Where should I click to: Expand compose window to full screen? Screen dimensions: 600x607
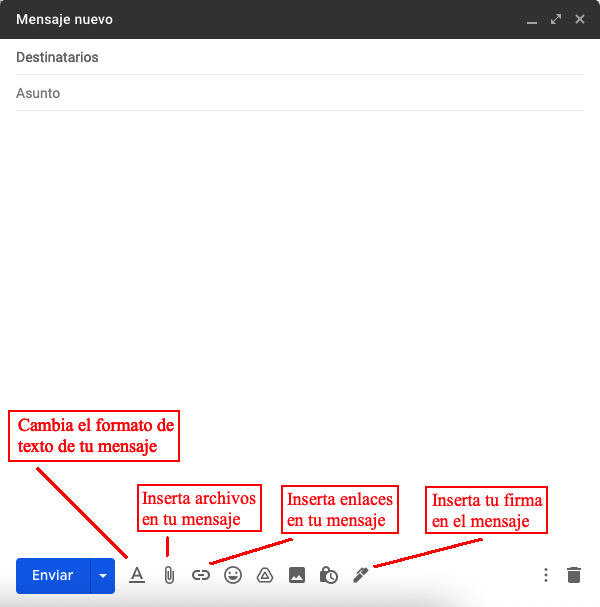click(x=556, y=19)
